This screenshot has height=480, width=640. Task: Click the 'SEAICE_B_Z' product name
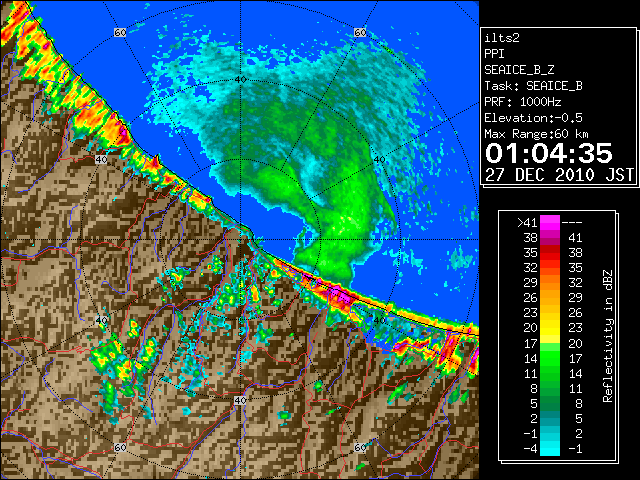point(519,70)
